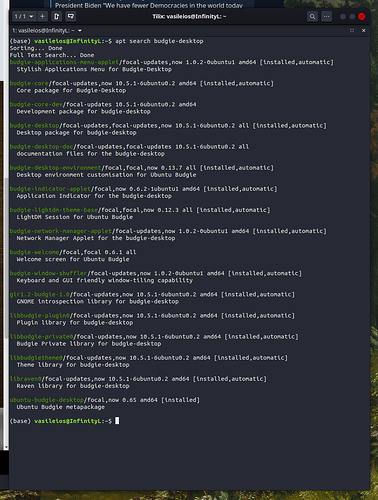Click 'Plugin library for budgie-desktop' description

coord(75,323)
